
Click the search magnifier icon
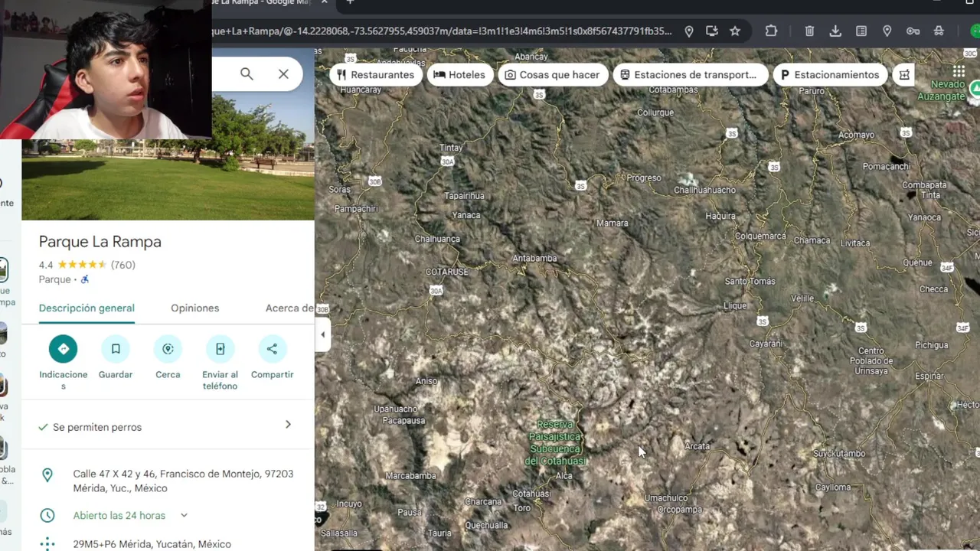[247, 74]
